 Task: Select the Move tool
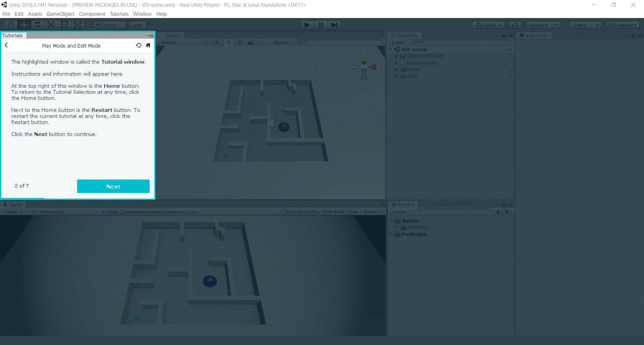(x=24, y=25)
